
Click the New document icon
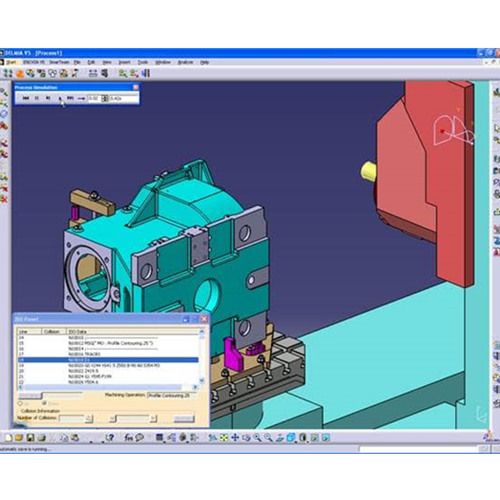[8, 438]
